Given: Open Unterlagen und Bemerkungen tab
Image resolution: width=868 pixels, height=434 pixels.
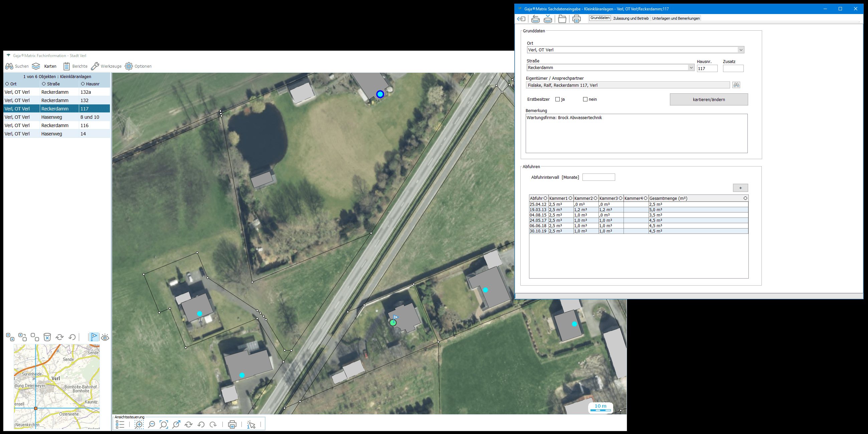Looking at the screenshot, I should (x=676, y=18).
